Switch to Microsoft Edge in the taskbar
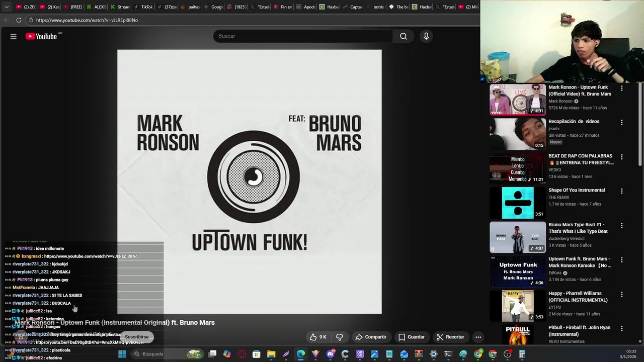Screen dimensions: 644x362 point(301,354)
